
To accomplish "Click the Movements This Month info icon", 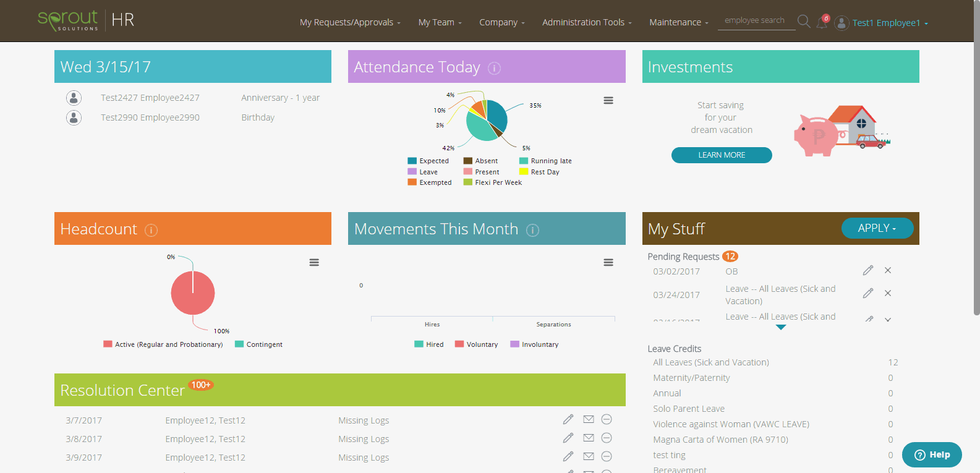I will click(x=532, y=230).
